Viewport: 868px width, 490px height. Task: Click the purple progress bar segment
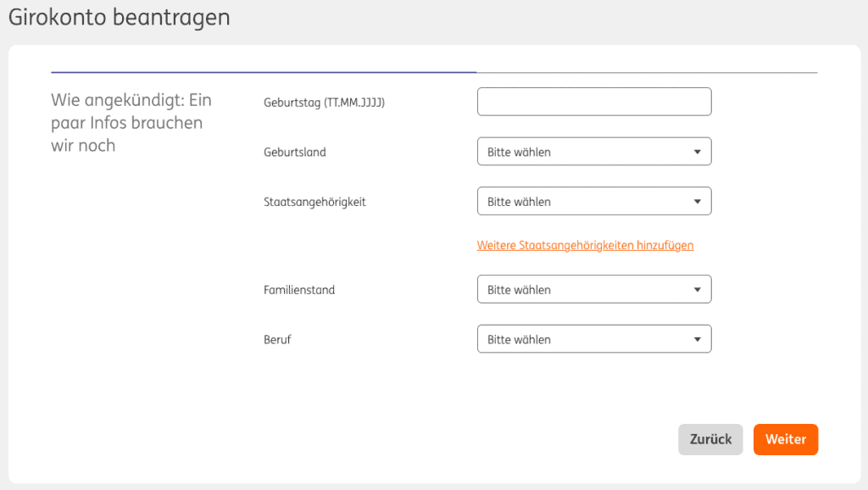(263, 72)
